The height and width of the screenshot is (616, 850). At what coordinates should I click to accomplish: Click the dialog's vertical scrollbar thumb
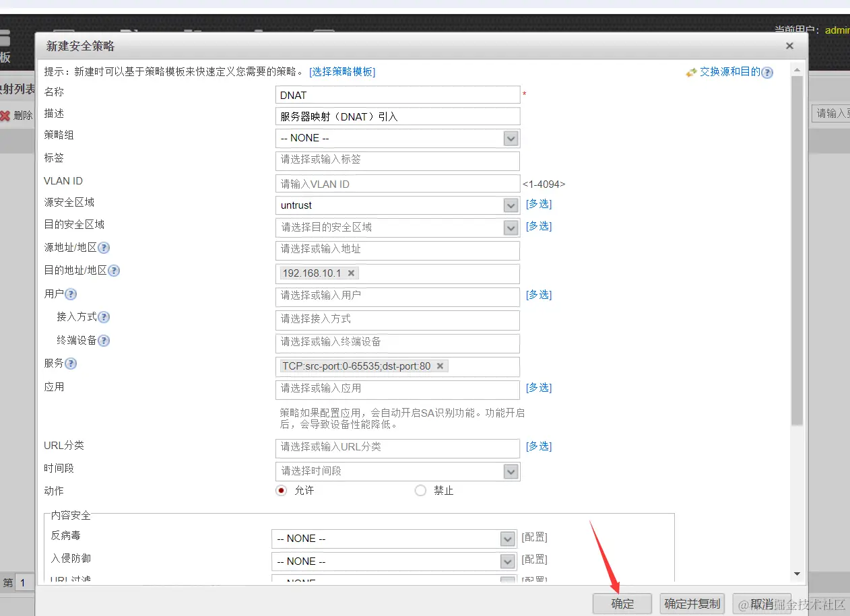tap(797, 250)
